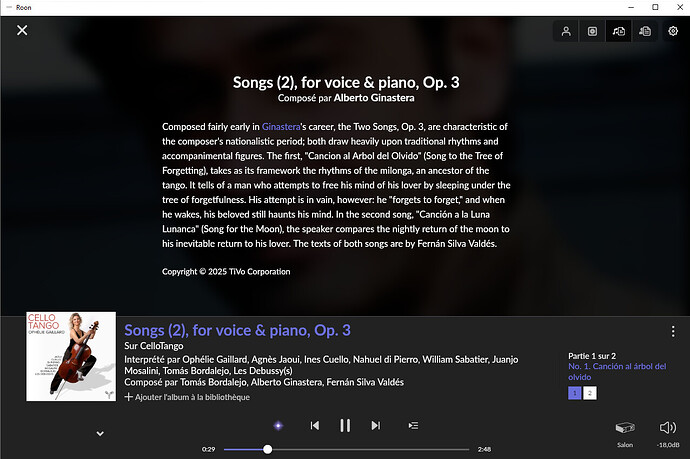Click Ajouter l'album à la bibliothèque
Screen dimensions: 690x459
[187, 397]
